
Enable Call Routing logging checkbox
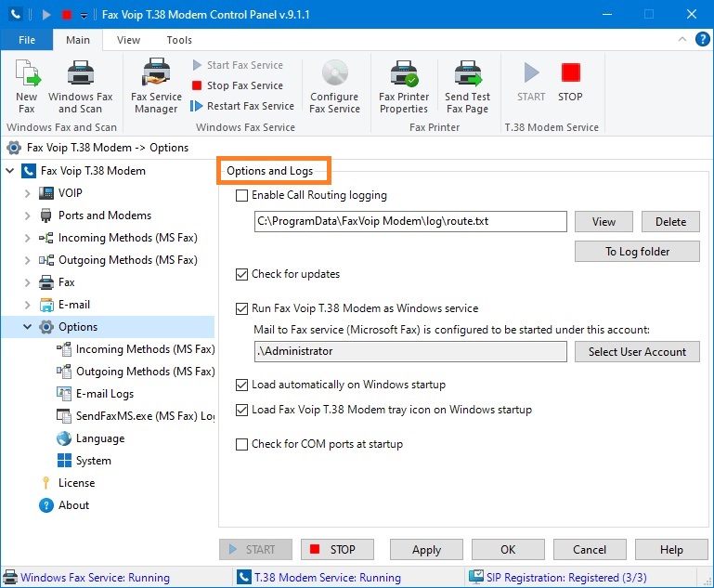[241, 195]
